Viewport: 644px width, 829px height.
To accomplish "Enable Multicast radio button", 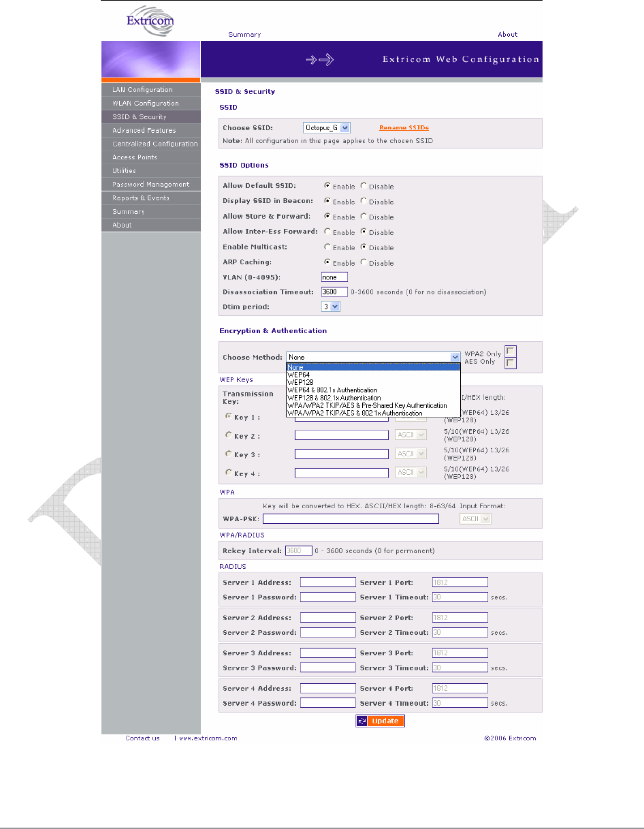I will tap(327, 247).
